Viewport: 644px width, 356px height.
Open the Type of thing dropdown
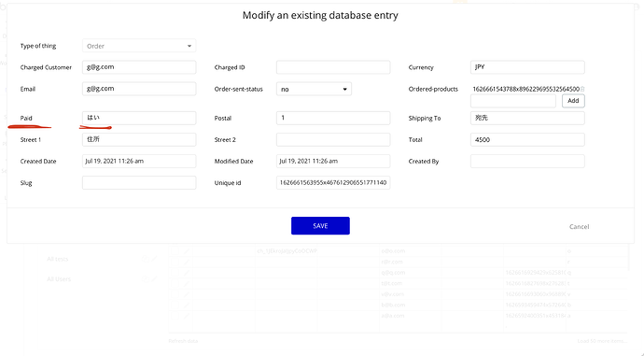click(x=139, y=46)
